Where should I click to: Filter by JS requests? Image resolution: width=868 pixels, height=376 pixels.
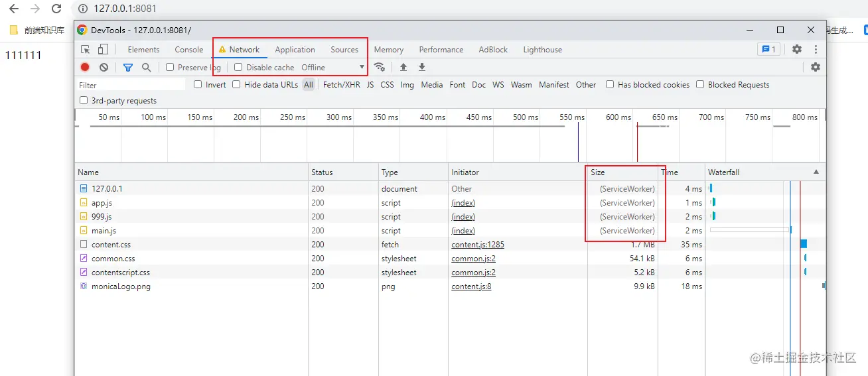(370, 85)
